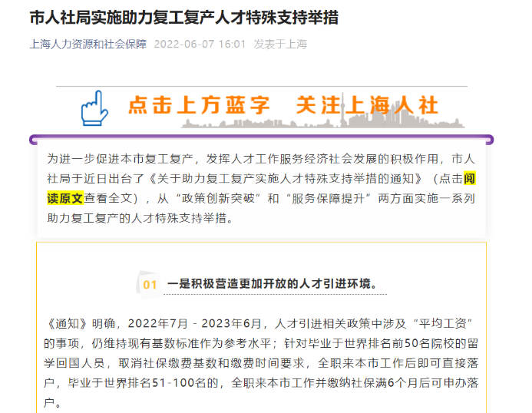Click the text 2022年7月 - 2023年6月
Screen dimensions: 532x413
[x=193, y=323]
